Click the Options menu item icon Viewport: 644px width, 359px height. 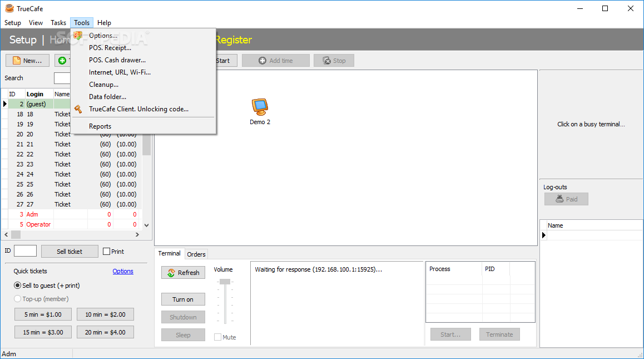pyautogui.click(x=78, y=36)
